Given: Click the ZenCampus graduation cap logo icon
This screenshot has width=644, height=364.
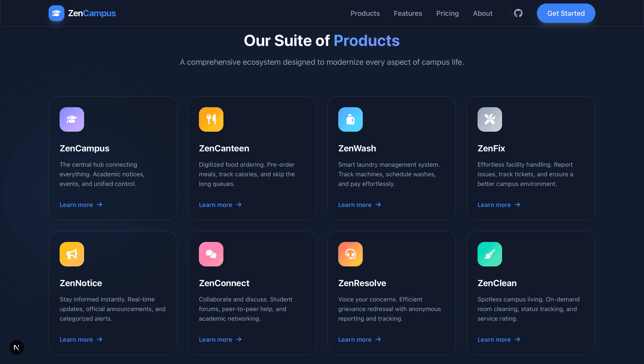Looking at the screenshot, I should tap(56, 13).
